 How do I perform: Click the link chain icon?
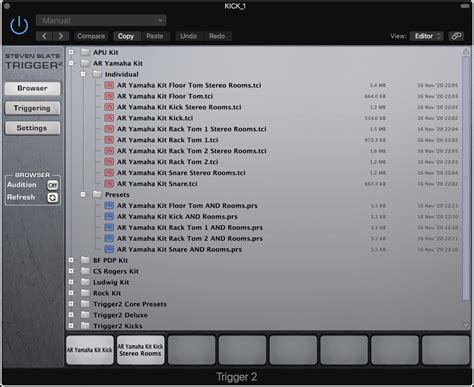pyautogui.click(x=456, y=36)
